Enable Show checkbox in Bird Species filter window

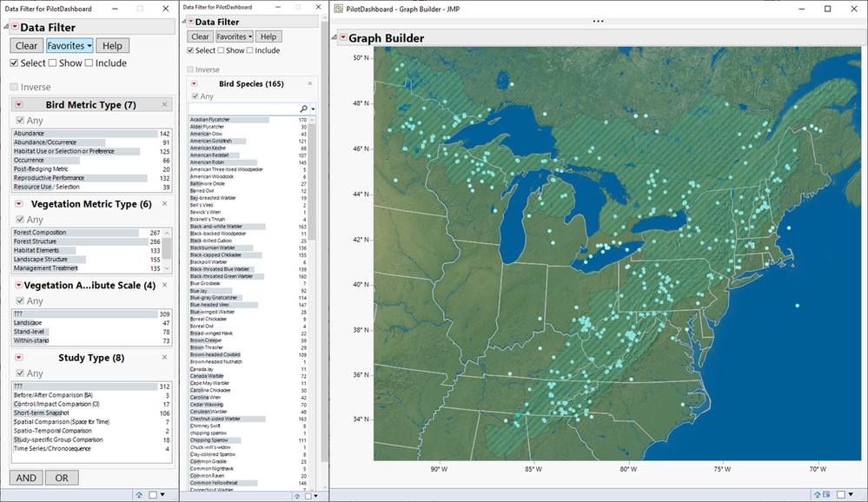pos(221,50)
